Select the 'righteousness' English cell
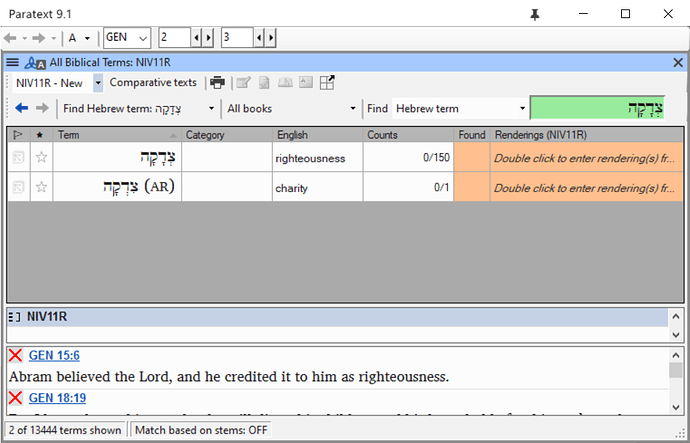The height and width of the screenshot is (443, 690). pos(317,157)
